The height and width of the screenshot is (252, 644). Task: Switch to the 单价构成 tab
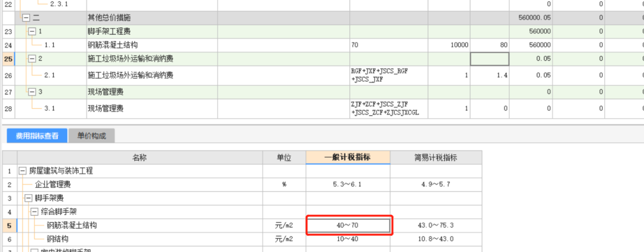91,136
